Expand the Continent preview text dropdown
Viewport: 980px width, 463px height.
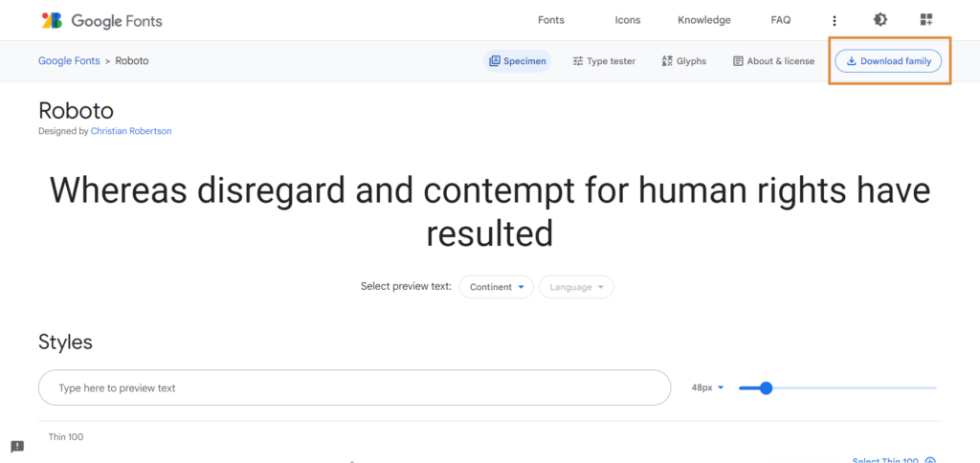(x=497, y=287)
